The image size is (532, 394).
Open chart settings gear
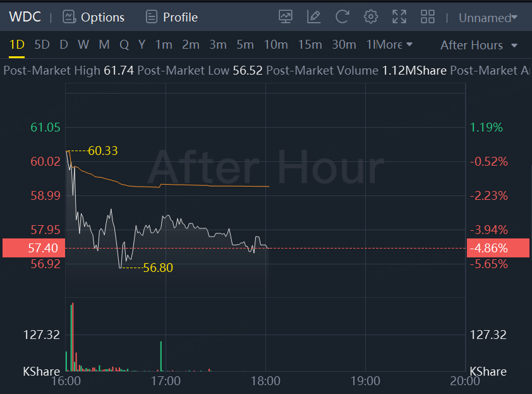[x=371, y=17]
